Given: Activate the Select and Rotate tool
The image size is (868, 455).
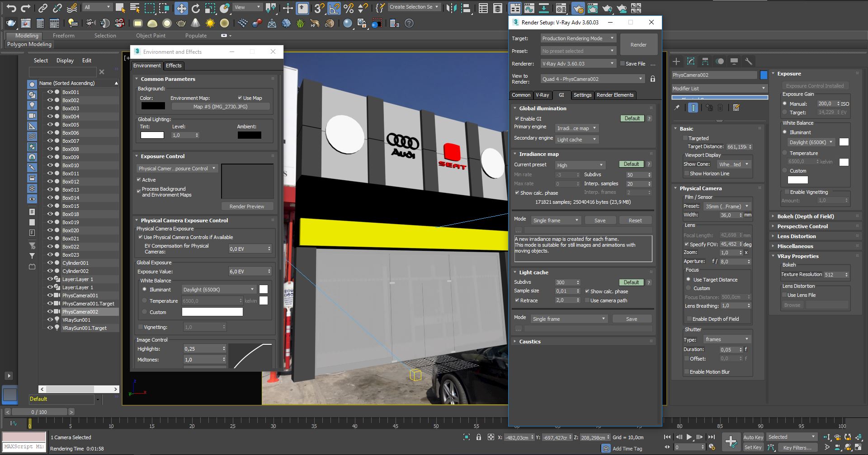Looking at the screenshot, I should (195, 8).
